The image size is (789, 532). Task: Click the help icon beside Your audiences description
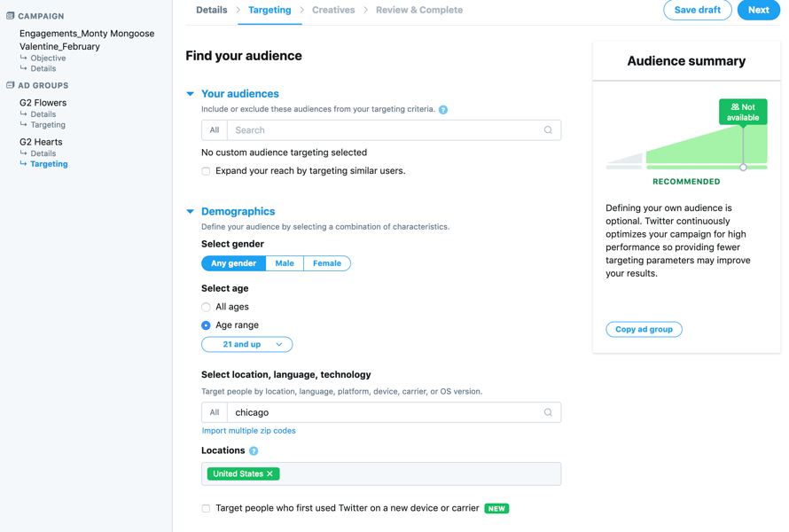(442, 110)
